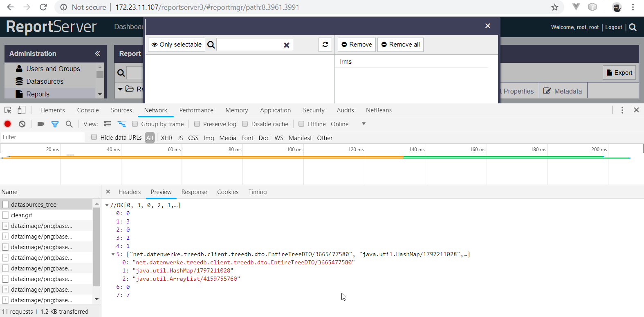Click the browser address bar URL
The image size is (644, 317).
point(207,7)
